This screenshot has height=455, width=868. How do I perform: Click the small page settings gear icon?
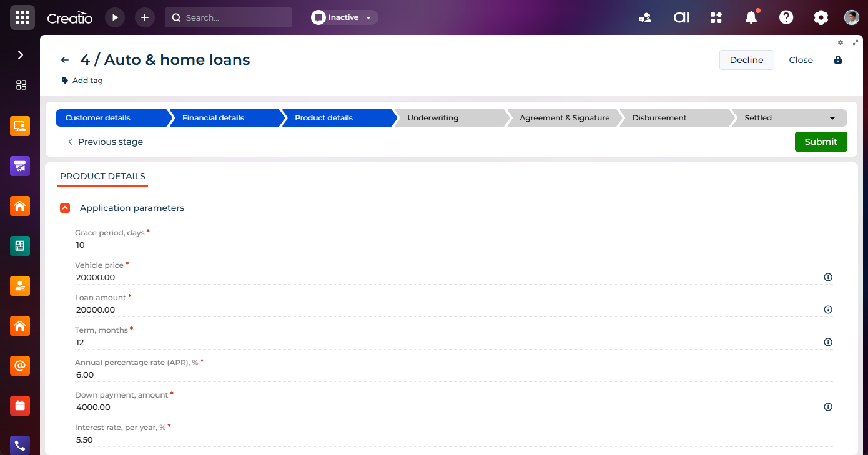click(x=841, y=42)
